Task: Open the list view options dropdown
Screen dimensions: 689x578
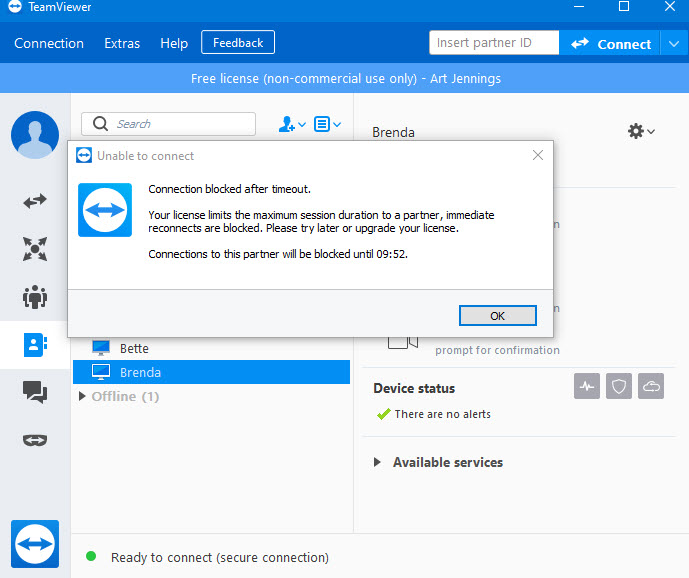Action: point(327,124)
